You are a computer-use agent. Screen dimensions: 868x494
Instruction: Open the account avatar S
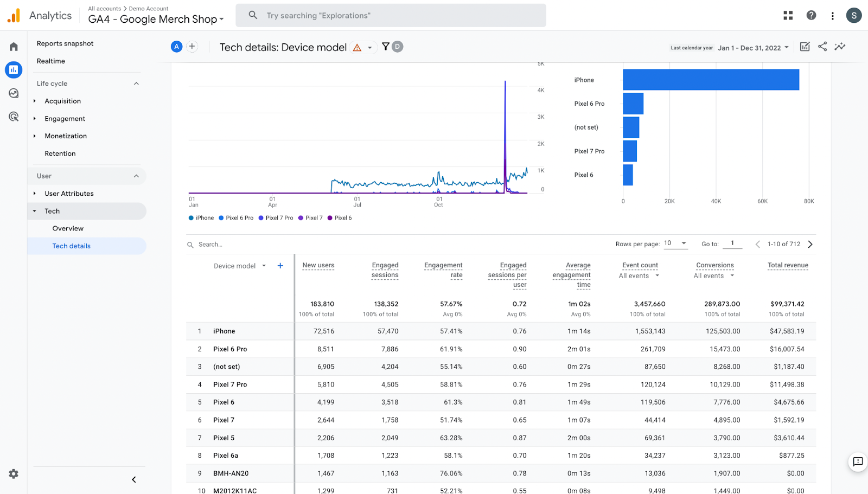(854, 15)
